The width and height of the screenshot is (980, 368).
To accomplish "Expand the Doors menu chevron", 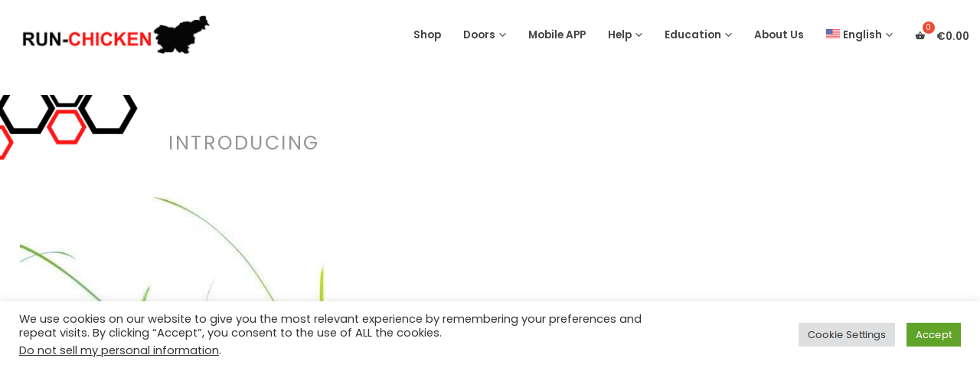I will pyautogui.click(x=502, y=35).
